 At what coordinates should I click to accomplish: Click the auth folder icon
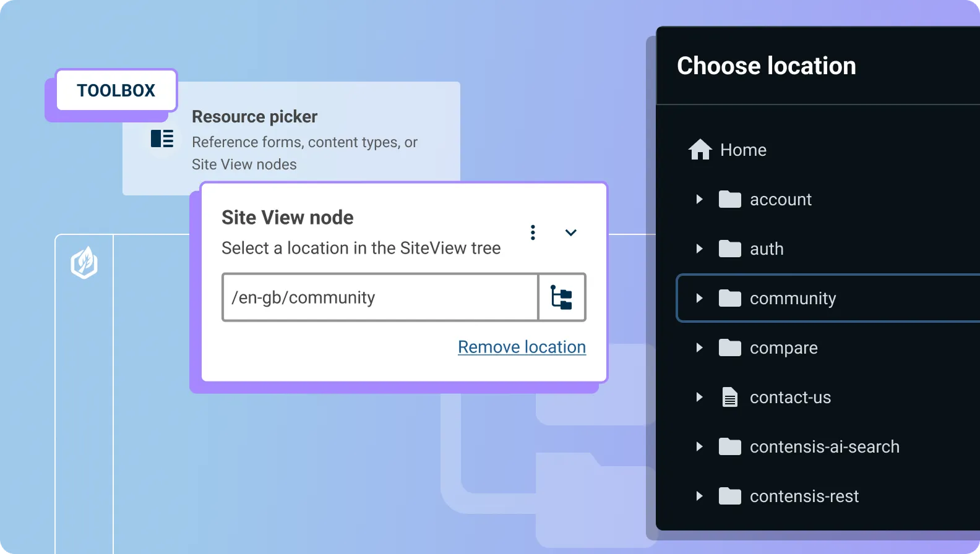[730, 249]
